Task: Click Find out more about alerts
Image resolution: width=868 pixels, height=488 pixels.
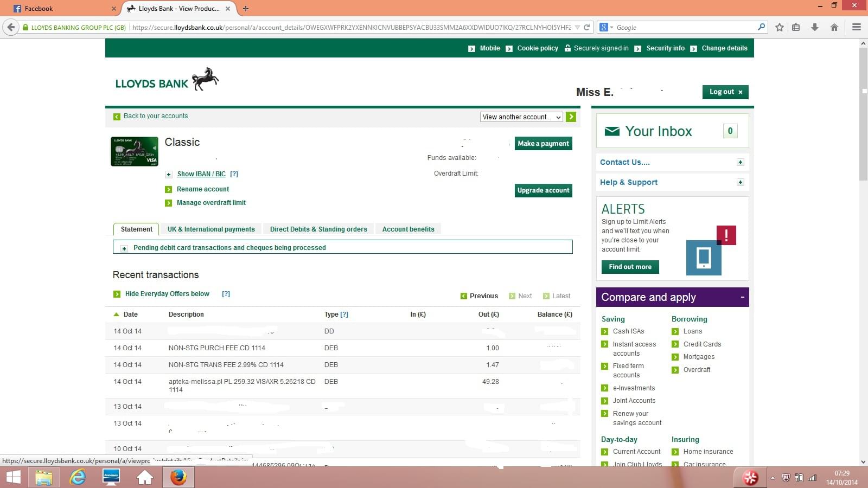Action: tap(630, 267)
